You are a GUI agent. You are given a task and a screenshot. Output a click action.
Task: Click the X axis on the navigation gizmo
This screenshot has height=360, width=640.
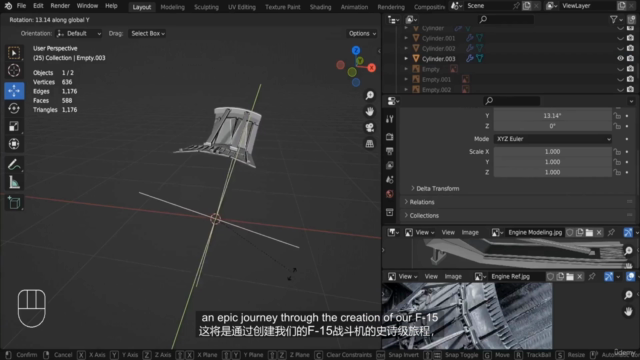click(371, 68)
